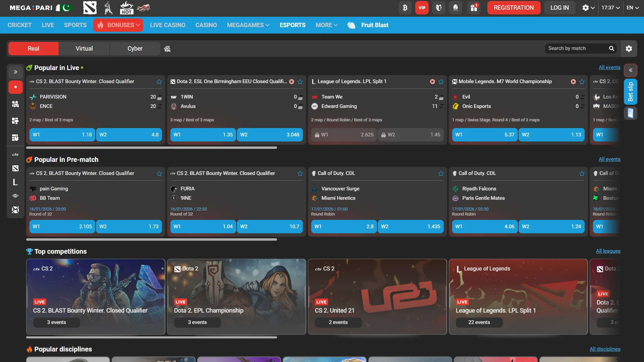Open All events link for Popular in Live
The height and width of the screenshot is (362, 644).
click(609, 67)
